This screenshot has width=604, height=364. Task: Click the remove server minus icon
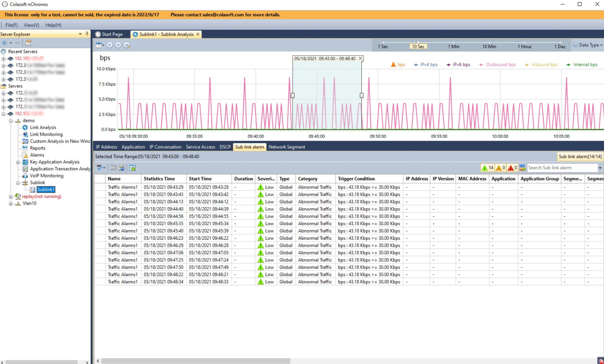[18, 43]
